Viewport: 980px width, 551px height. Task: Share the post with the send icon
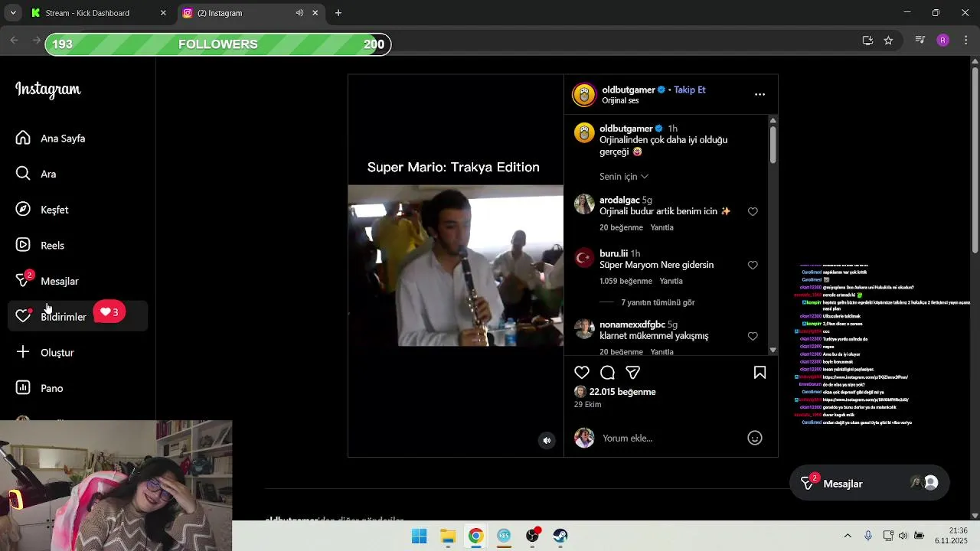[x=633, y=373]
